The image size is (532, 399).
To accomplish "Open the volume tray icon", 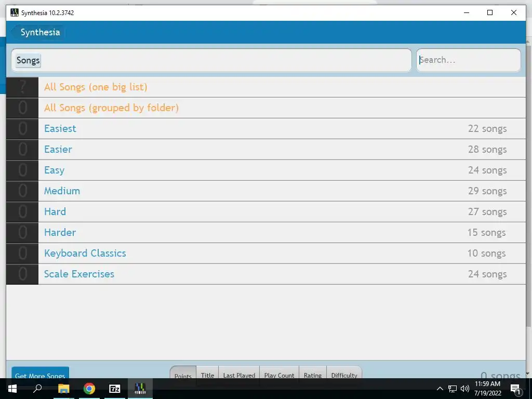I will (465, 389).
